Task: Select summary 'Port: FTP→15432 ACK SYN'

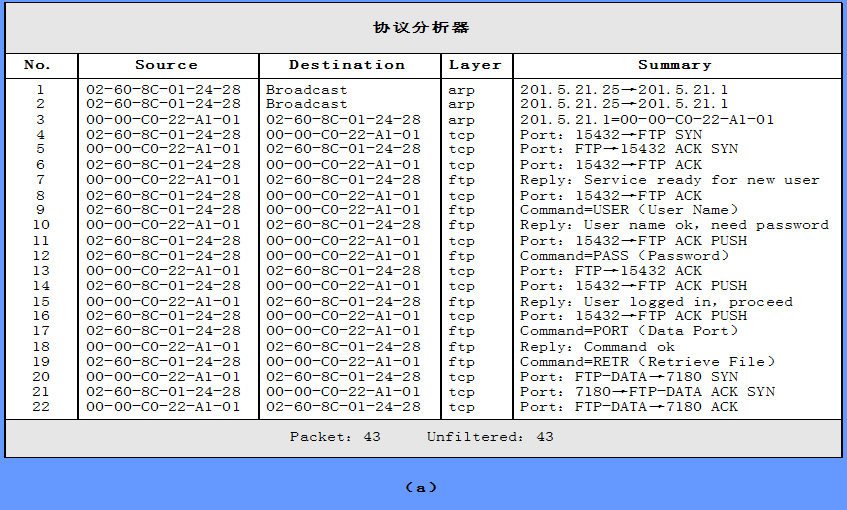Action: (629, 149)
